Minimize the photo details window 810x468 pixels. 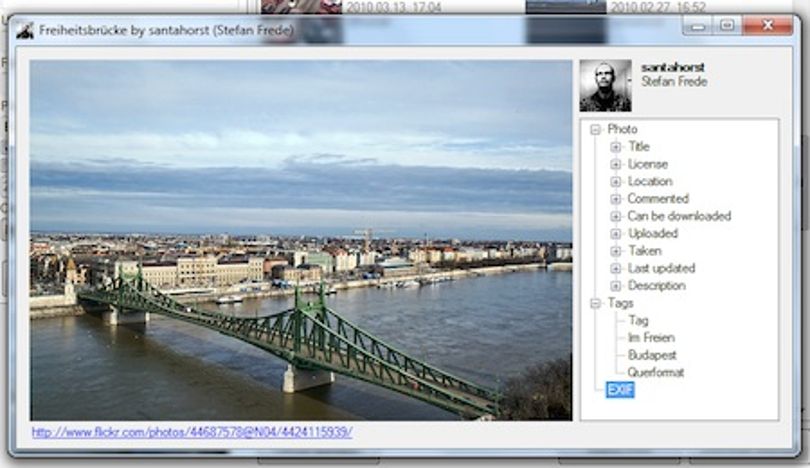698,26
